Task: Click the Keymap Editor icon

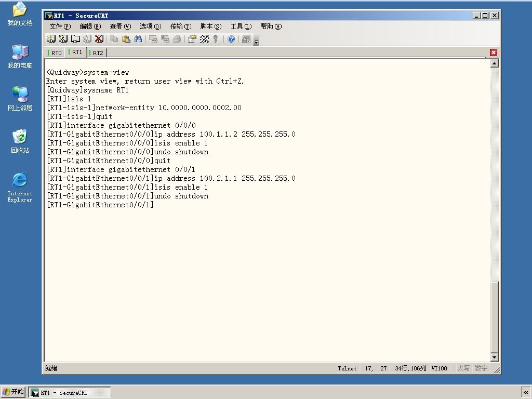Action: pos(204,39)
